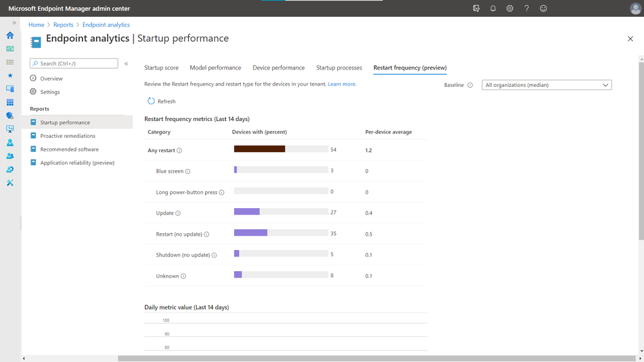The image size is (644, 362).
Task: Open directory and subscription filter icon
Action: pyautogui.click(x=476, y=8)
